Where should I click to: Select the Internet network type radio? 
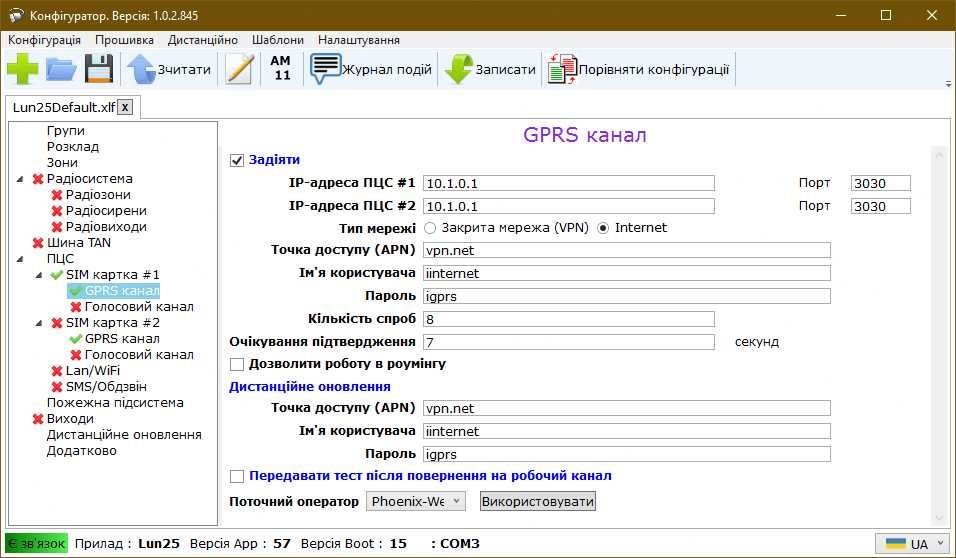603,228
